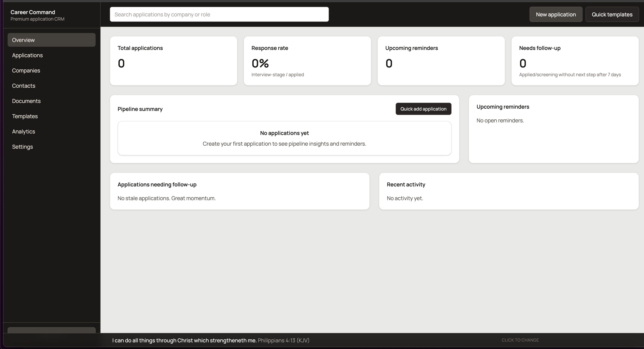Navigate to the Companies section

pyautogui.click(x=26, y=70)
